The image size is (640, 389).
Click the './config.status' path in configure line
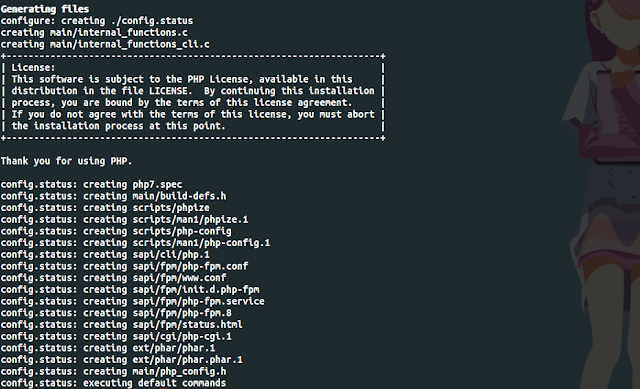pyautogui.click(x=152, y=21)
